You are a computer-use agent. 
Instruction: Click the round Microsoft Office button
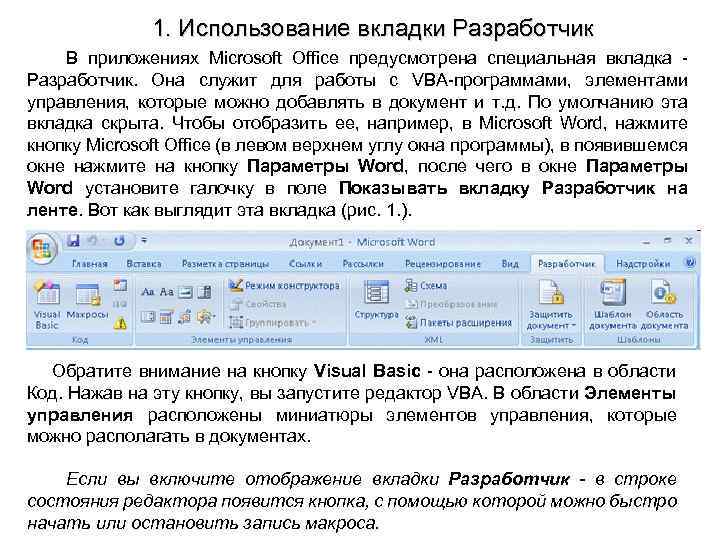(43, 249)
